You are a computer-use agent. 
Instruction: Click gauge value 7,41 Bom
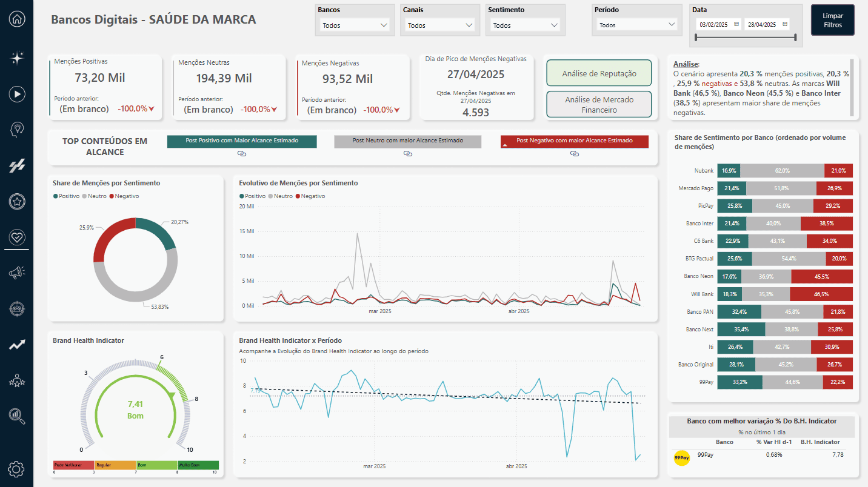(135, 409)
